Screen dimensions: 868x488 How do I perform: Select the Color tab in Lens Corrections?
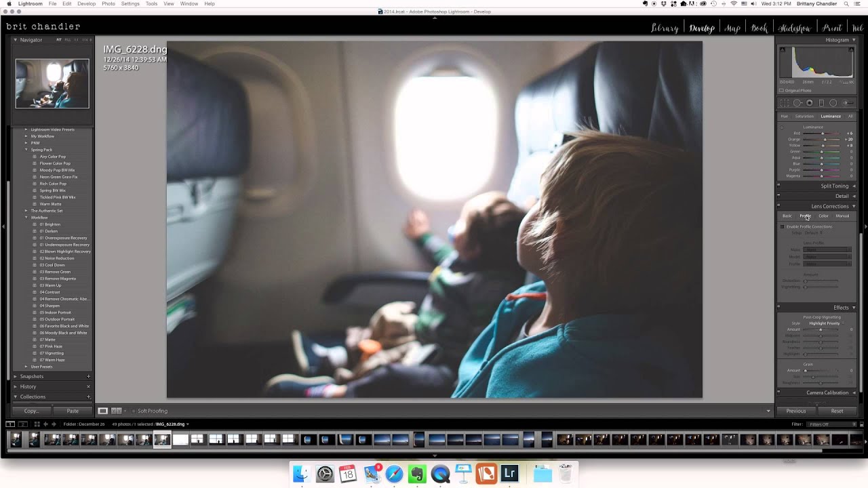point(823,216)
